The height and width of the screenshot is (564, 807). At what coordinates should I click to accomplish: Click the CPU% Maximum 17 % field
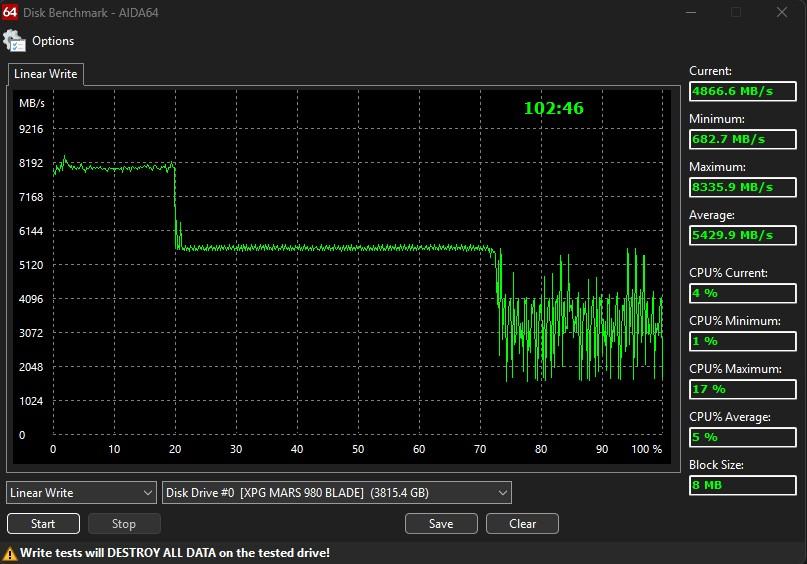pyautogui.click(x=743, y=389)
